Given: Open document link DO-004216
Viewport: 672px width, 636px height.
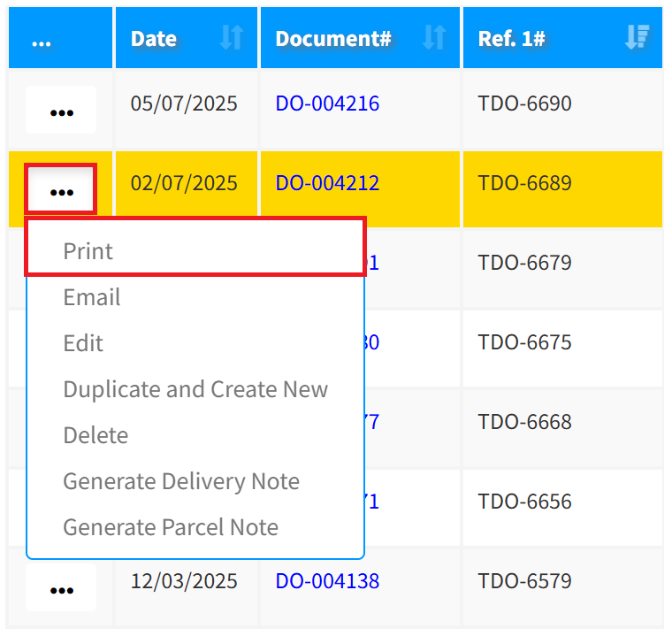Looking at the screenshot, I should coord(327,103).
